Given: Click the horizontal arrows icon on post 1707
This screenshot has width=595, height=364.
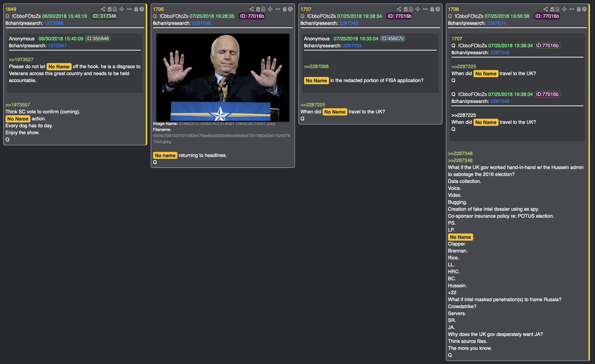Looking at the screenshot, I should (425, 9).
